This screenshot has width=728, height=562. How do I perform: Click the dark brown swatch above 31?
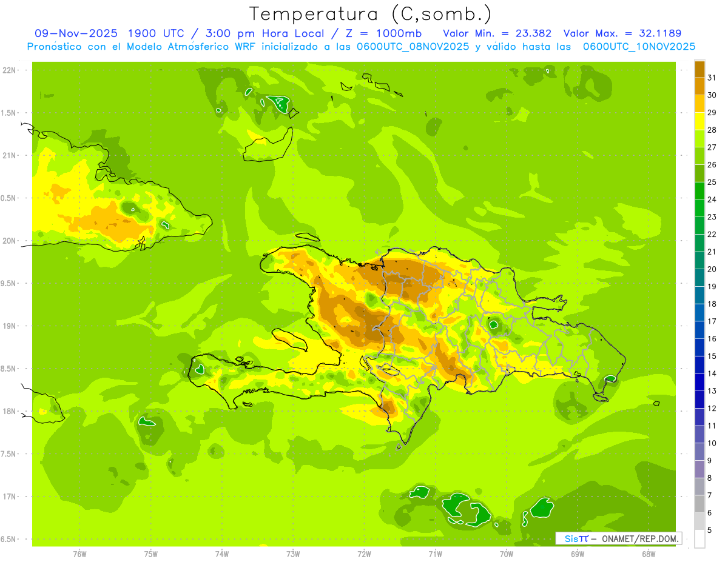[699, 69]
